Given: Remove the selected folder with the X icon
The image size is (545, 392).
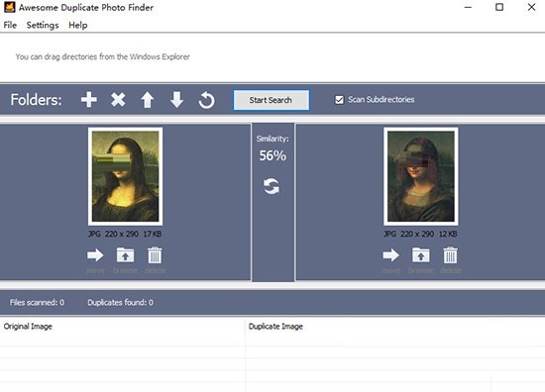Looking at the screenshot, I should coord(118,100).
